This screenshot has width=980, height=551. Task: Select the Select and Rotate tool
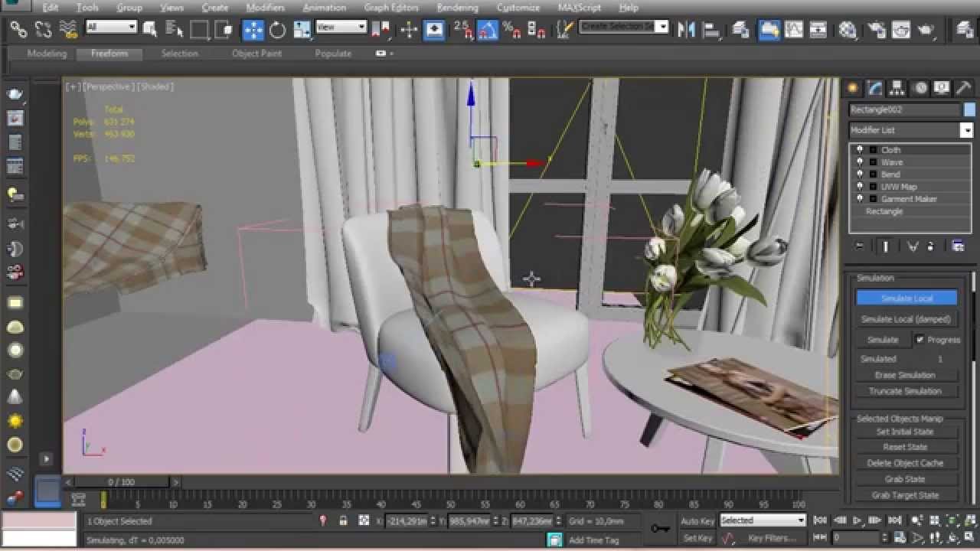pyautogui.click(x=277, y=30)
